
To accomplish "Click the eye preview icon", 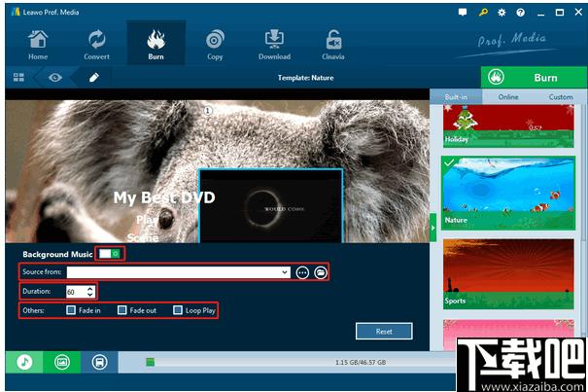I will [55, 78].
